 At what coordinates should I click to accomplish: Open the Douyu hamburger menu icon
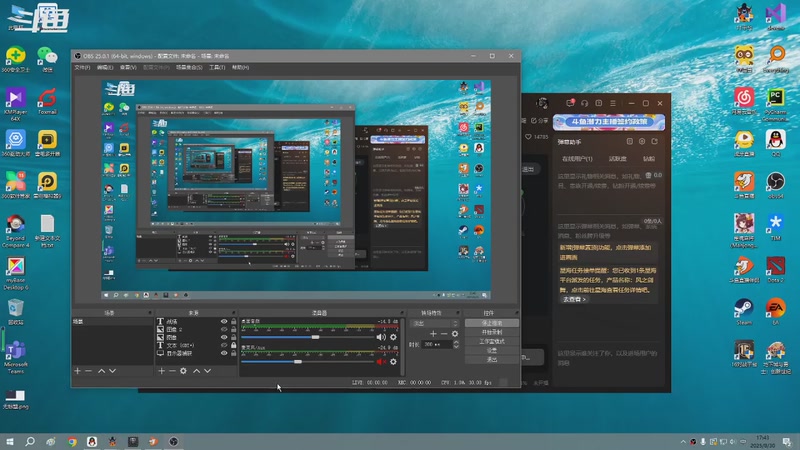coord(613,103)
